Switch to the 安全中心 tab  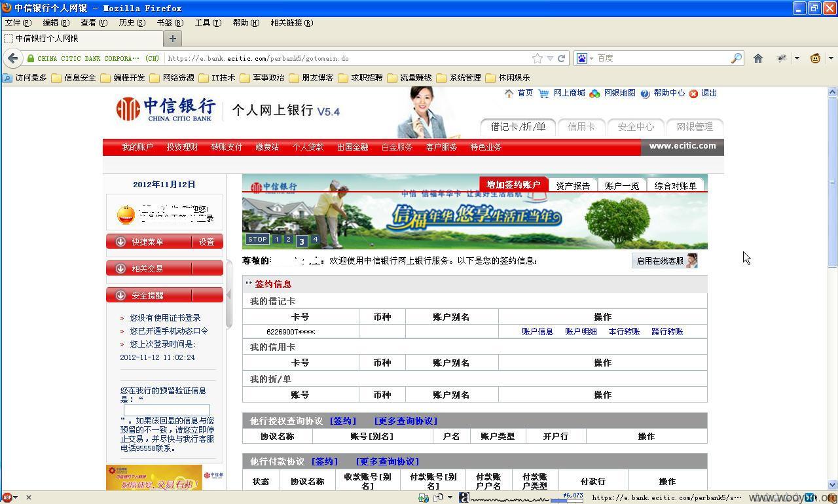pyautogui.click(x=636, y=127)
